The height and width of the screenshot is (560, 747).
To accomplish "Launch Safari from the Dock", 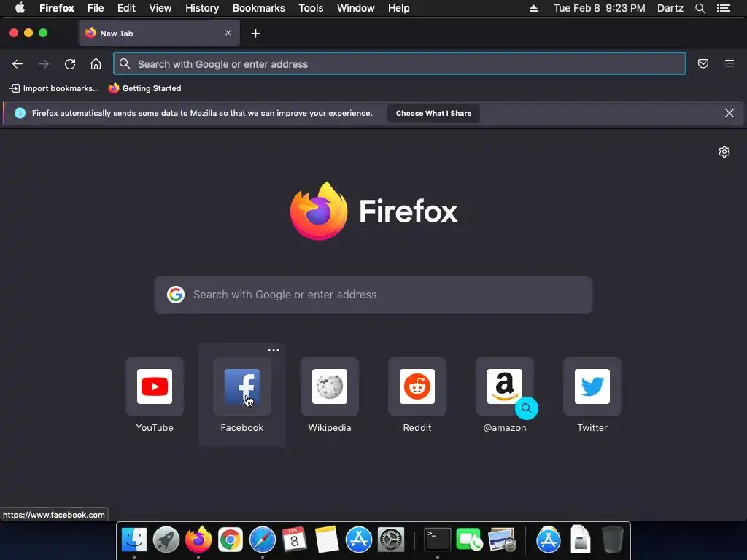I will point(263,540).
